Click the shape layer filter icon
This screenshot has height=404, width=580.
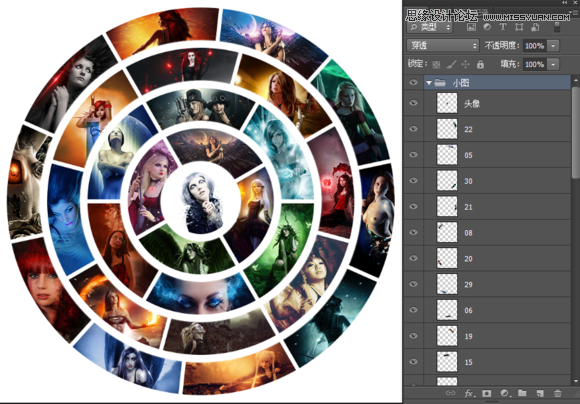coord(519,27)
